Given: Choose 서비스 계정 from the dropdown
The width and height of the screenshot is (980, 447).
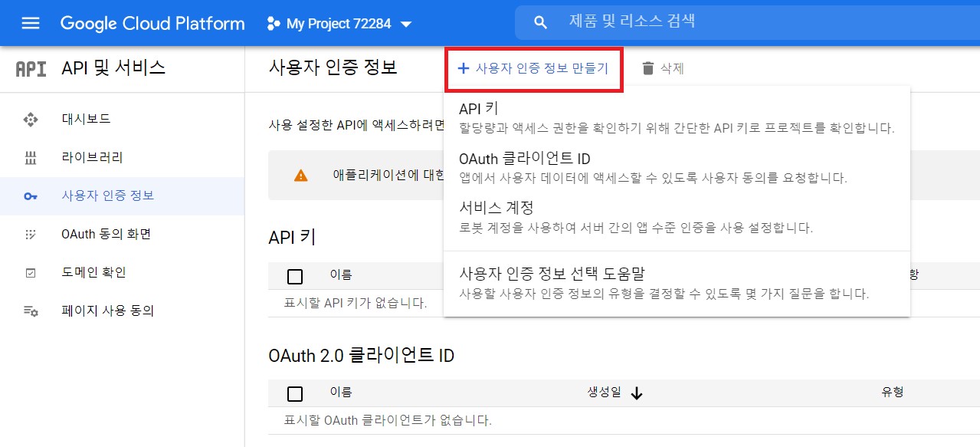Looking at the screenshot, I should (x=677, y=217).
